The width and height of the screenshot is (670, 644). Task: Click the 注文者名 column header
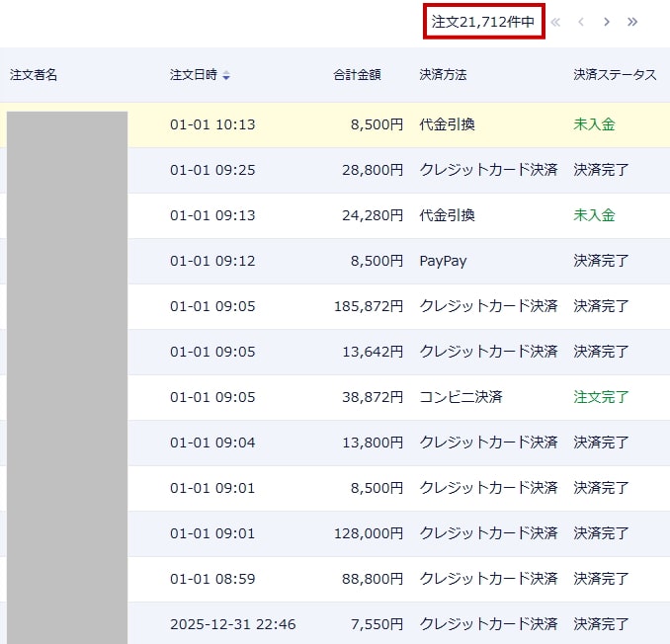coord(34,75)
